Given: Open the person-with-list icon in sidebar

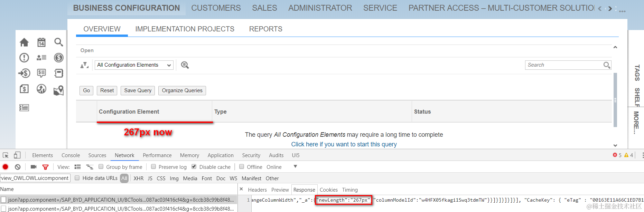Looking at the screenshot, I should click(x=41, y=58).
